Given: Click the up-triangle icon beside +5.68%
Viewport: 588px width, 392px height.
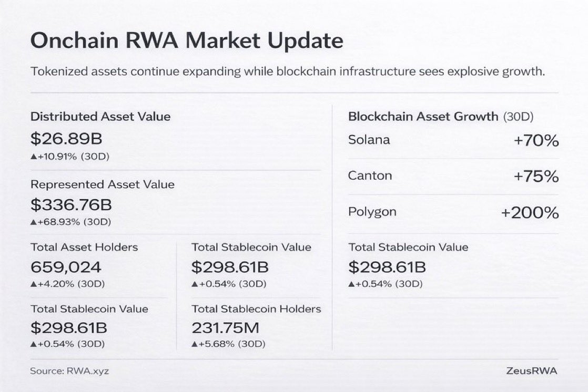Looking at the screenshot, I should pos(194,345).
